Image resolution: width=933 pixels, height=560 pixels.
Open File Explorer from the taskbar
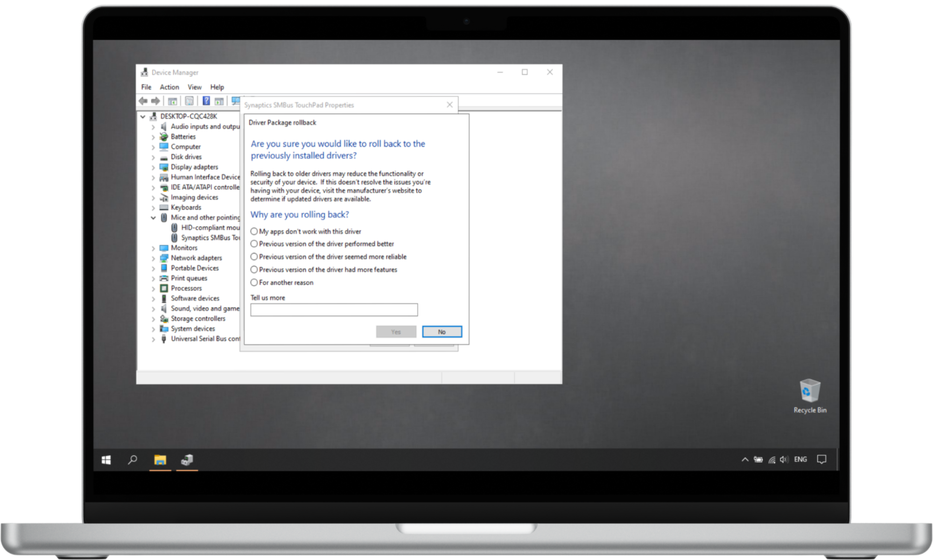[160, 460]
